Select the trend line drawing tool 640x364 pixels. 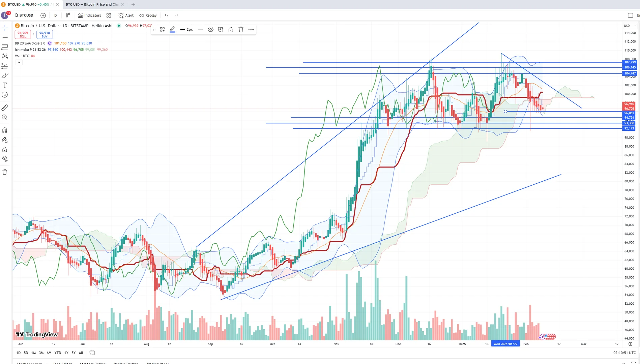click(5, 37)
